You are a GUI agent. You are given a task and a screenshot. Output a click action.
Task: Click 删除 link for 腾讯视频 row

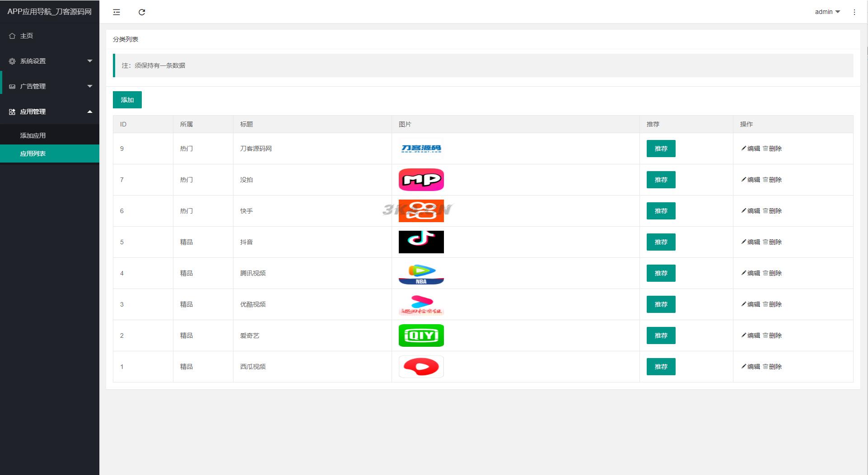(775, 273)
